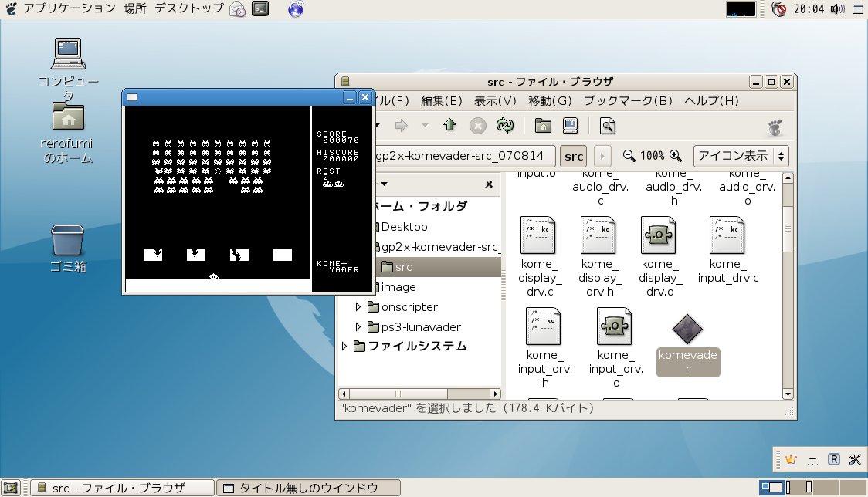Open the アプリケーション panel menu

pos(70,8)
